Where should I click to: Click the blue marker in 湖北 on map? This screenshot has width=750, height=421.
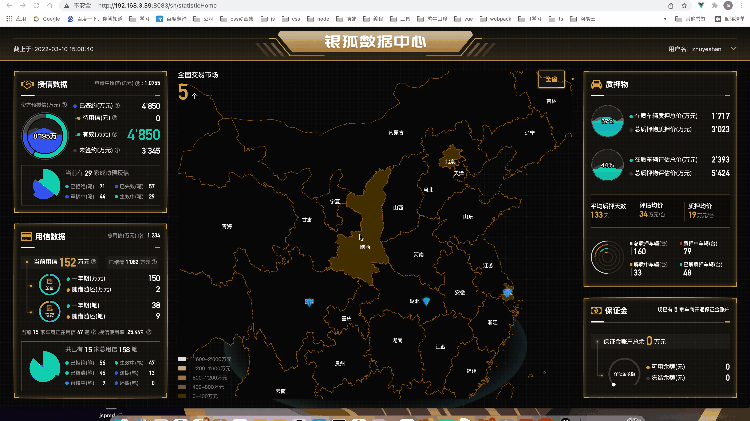(x=426, y=301)
